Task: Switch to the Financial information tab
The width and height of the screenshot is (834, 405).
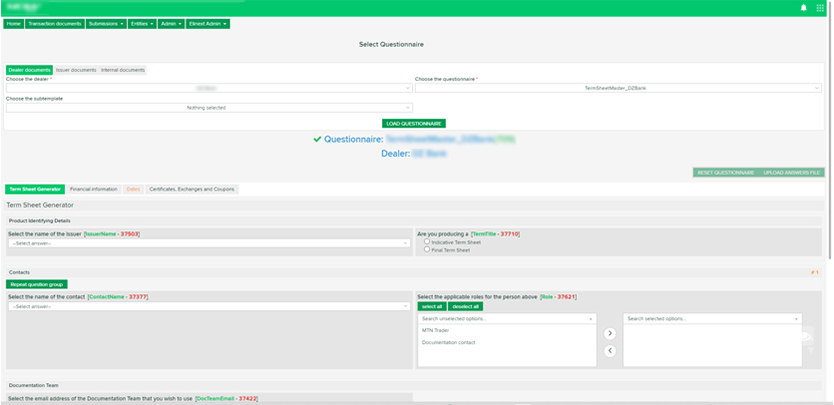Action: [x=93, y=189]
